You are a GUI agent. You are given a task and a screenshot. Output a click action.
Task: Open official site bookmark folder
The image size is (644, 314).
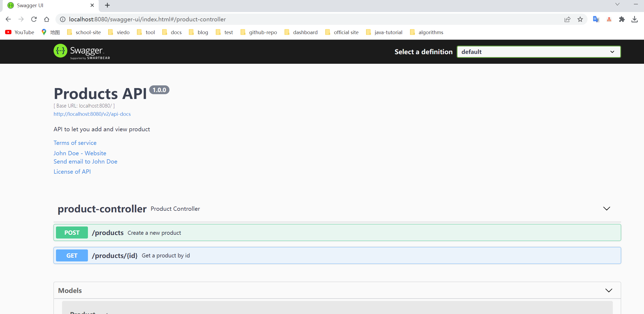point(342,32)
